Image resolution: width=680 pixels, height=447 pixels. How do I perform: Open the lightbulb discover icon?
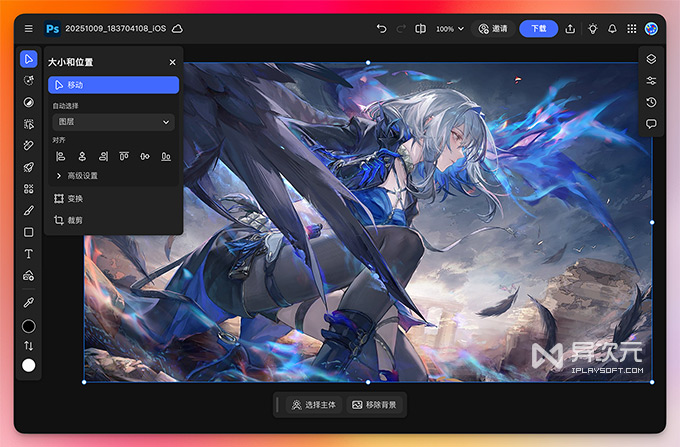click(x=592, y=29)
